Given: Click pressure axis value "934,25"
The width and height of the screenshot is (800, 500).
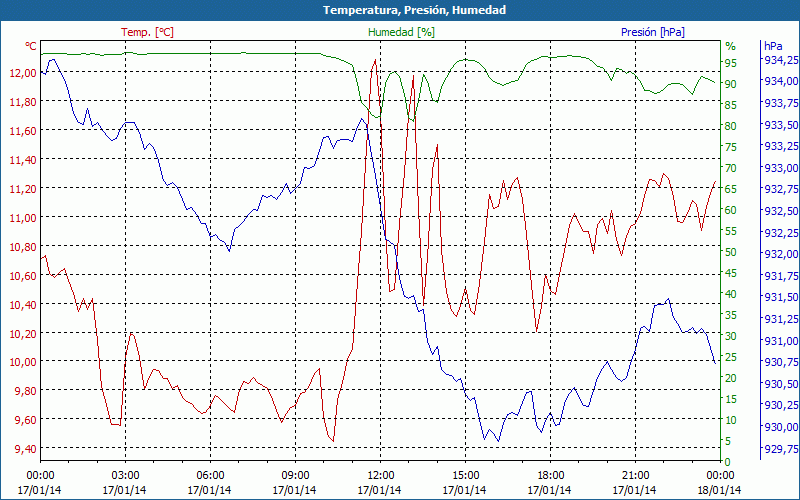Looking at the screenshot, I should pos(781,60).
